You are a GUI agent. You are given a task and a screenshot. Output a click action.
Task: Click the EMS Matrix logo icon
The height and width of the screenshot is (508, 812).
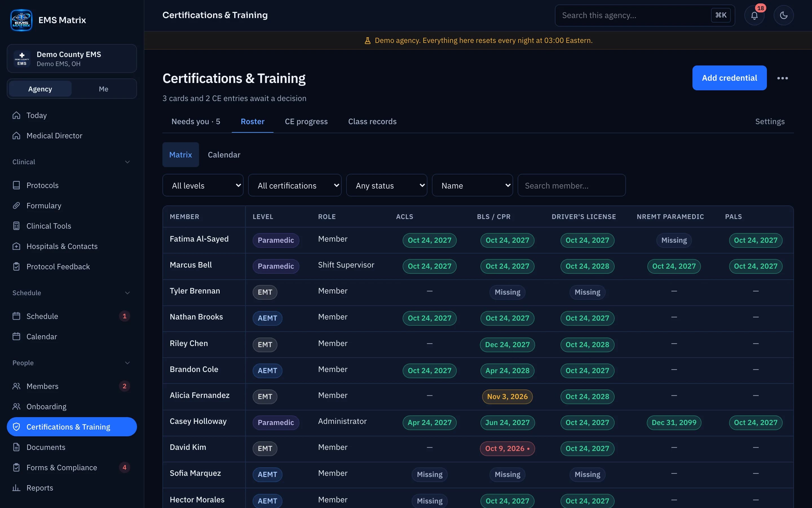tap(21, 20)
